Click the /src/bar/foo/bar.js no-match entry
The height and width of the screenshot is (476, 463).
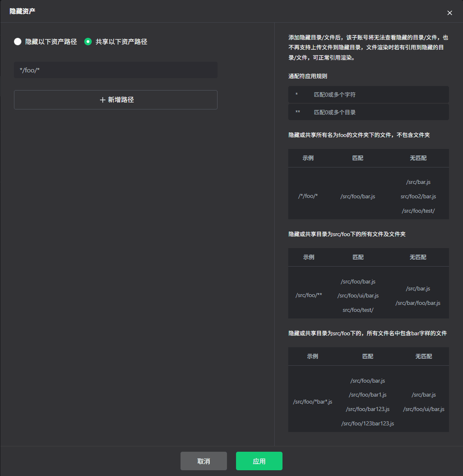418,303
